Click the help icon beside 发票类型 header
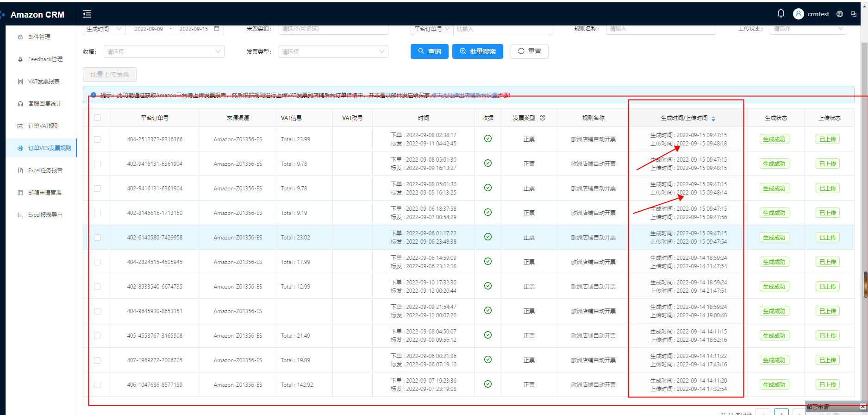868x415 pixels. [x=543, y=118]
